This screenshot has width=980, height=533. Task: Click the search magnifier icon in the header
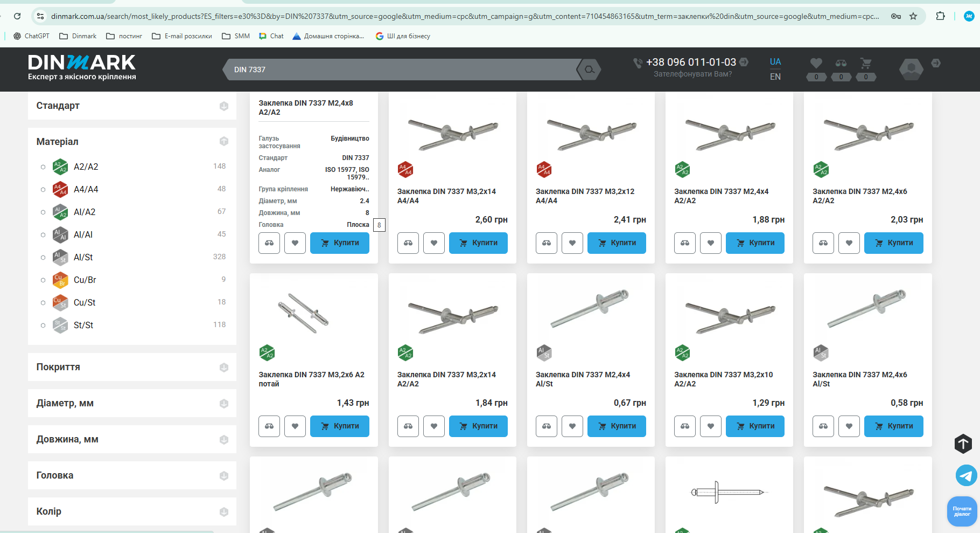(589, 70)
